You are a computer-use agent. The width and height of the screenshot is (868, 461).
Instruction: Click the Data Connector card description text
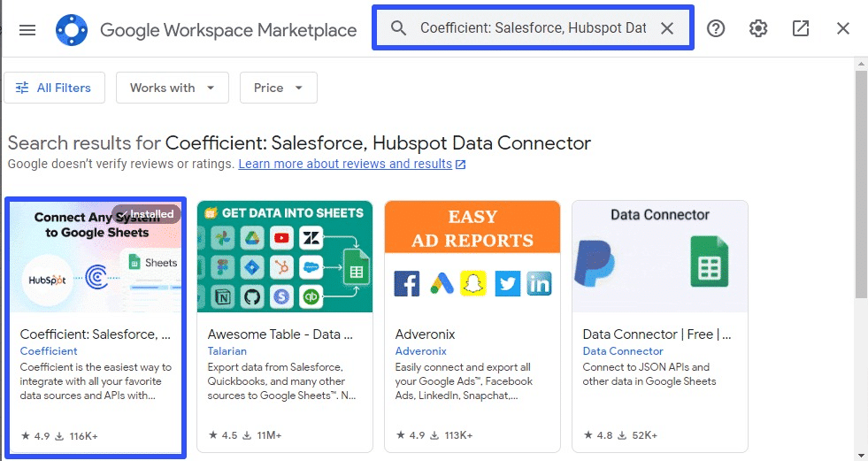[x=649, y=374]
